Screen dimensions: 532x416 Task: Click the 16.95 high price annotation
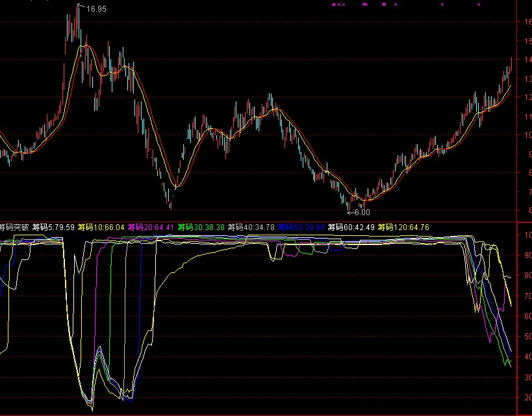click(x=96, y=9)
